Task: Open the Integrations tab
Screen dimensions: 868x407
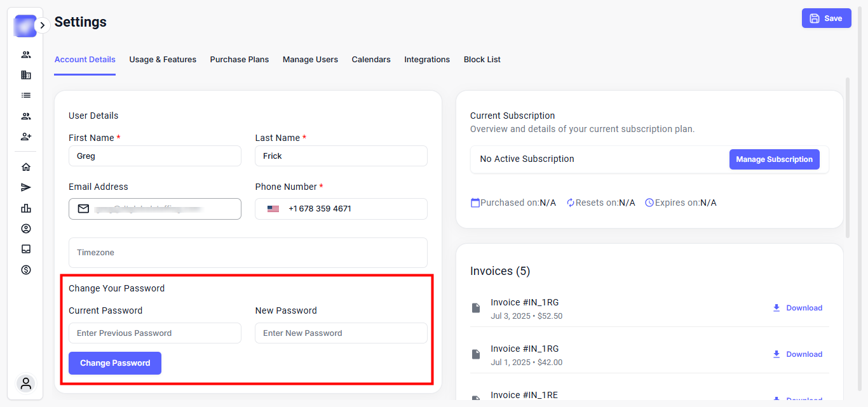Action: [427, 60]
